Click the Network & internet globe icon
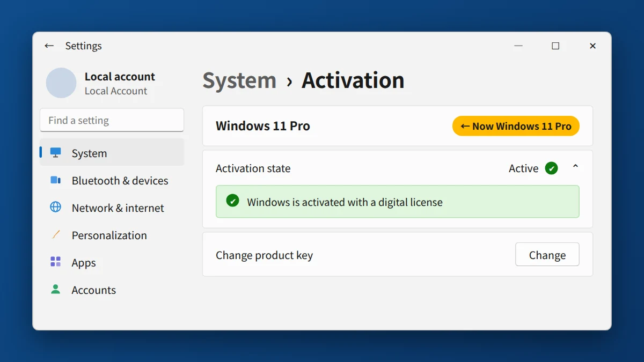 pyautogui.click(x=56, y=207)
